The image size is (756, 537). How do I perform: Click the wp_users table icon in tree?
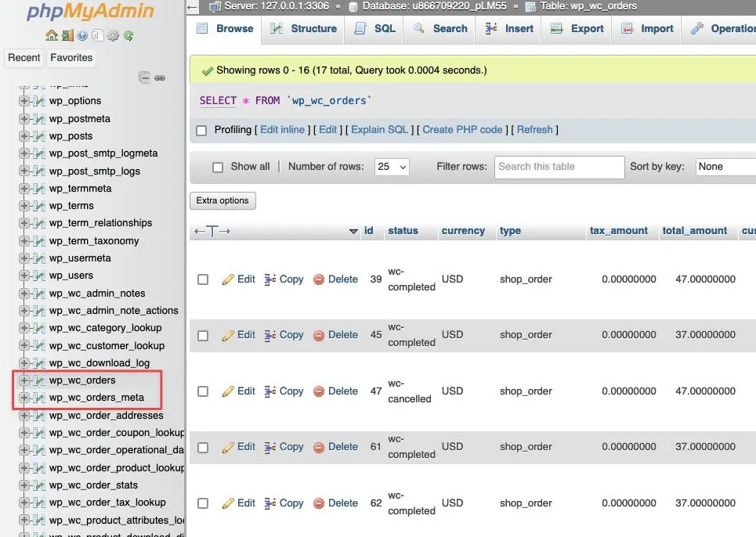click(39, 276)
